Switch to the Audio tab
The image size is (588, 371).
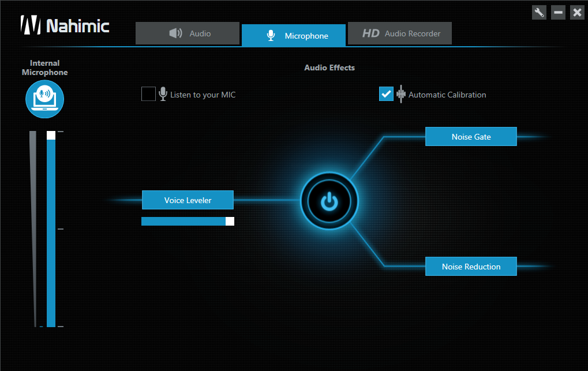pyautogui.click(x=188, y=33)
